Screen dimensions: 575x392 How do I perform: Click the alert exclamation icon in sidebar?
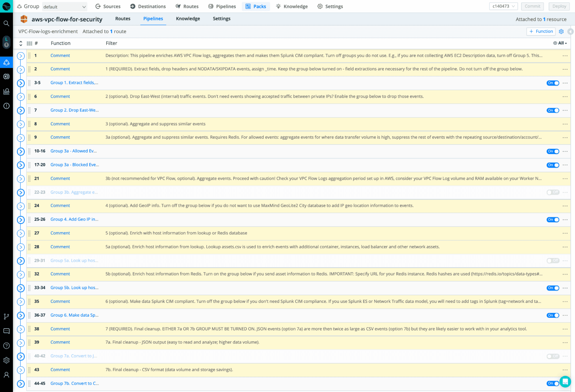click(6, 106)
